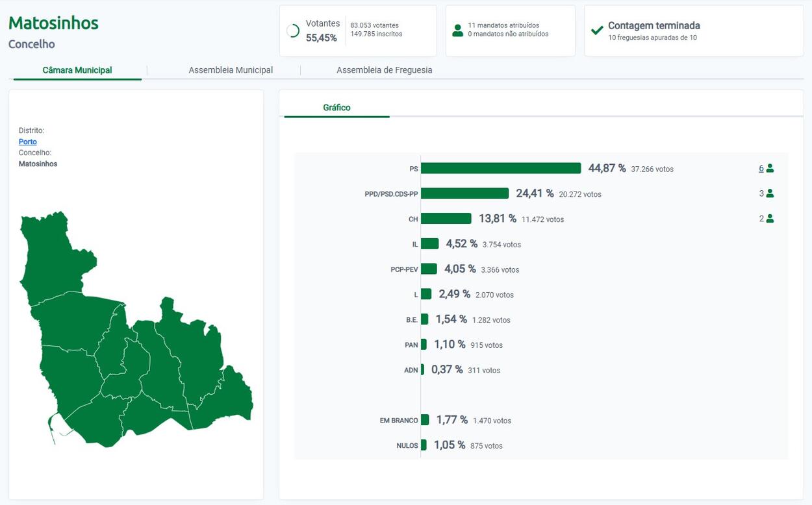Click the Matosinhos page heading

click(53, 23)
